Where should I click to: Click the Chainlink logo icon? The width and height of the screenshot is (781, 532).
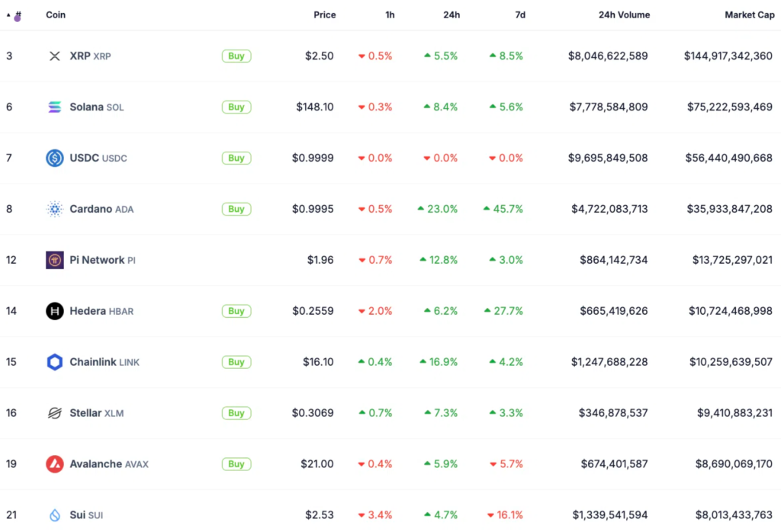[54, 362]
